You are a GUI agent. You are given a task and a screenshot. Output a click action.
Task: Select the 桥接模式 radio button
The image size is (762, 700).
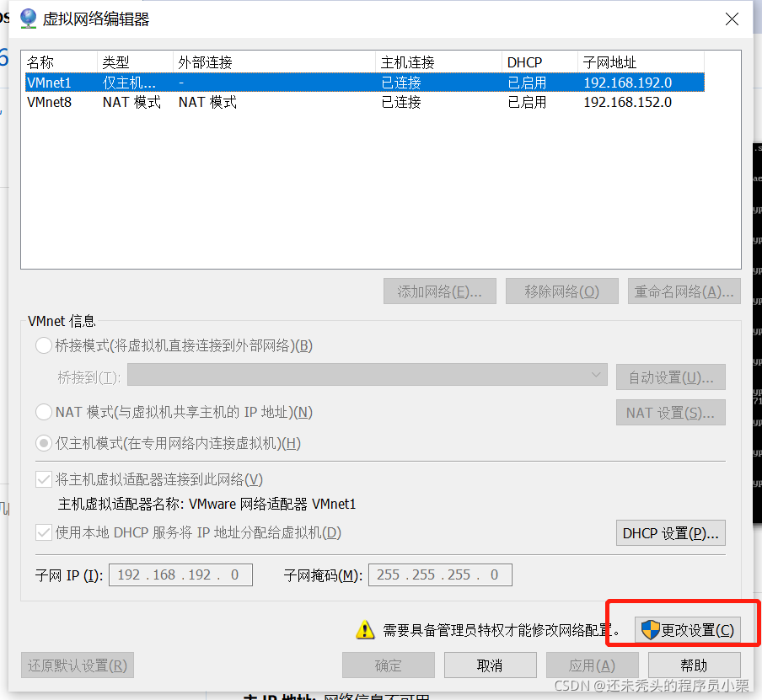[x=44, y=345]
